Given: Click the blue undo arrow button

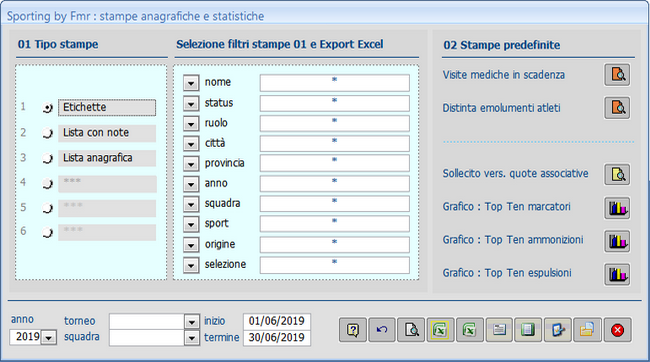Looking at the screenshot, I should (382, 330).
